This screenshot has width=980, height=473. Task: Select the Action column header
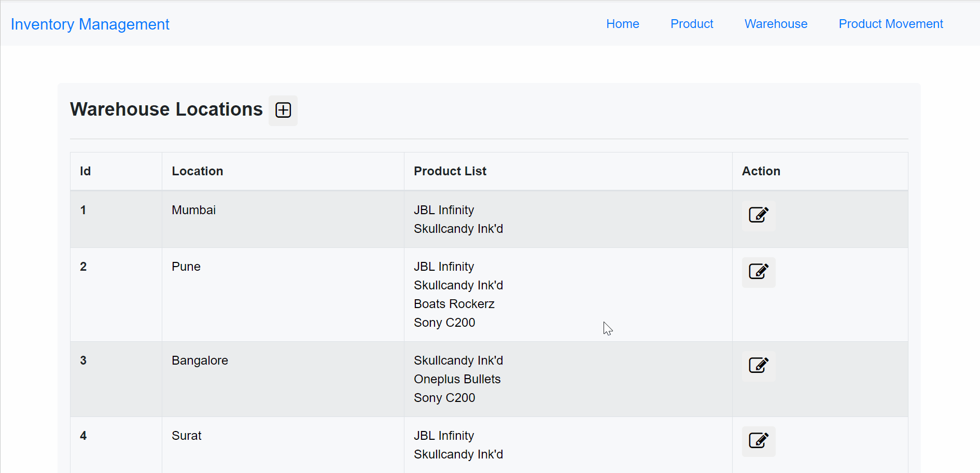tap(820, 171)
